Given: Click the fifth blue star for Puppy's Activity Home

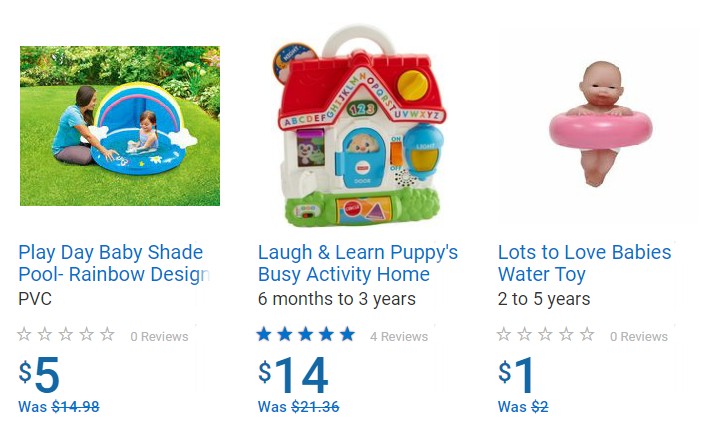Looking at the screenshot, I should tap(347, 335).
